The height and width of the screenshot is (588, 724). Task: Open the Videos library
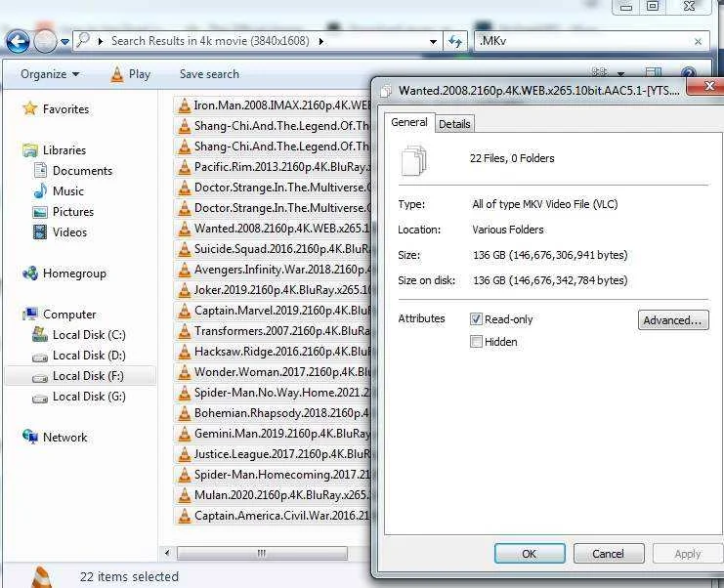60,232
